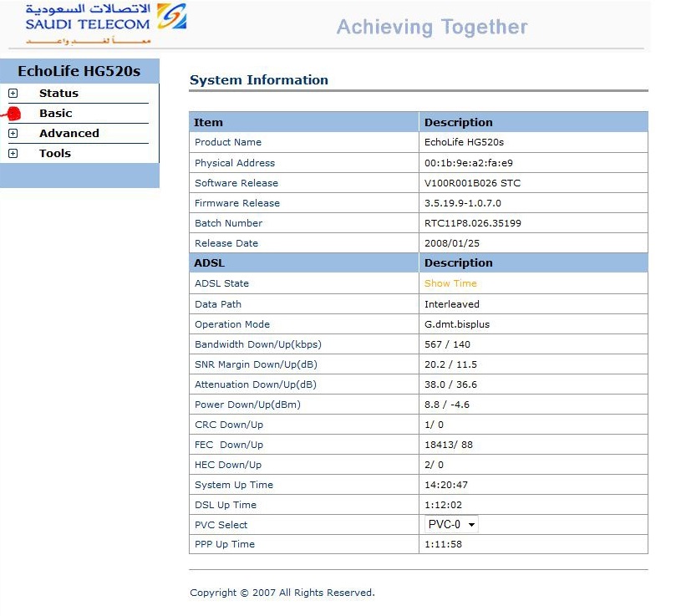Click the copyright notice text

click(x=282, y=593)
